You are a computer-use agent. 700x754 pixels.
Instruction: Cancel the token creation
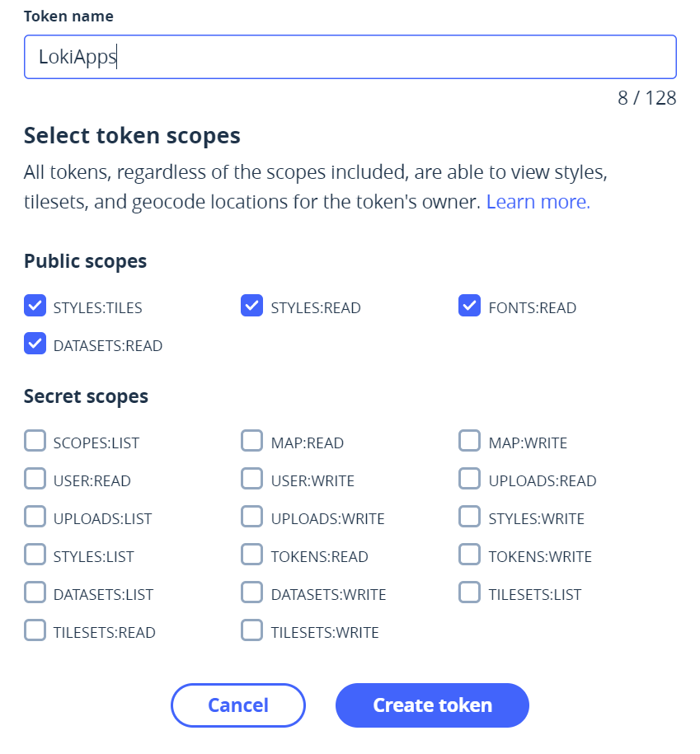point(238,705)
